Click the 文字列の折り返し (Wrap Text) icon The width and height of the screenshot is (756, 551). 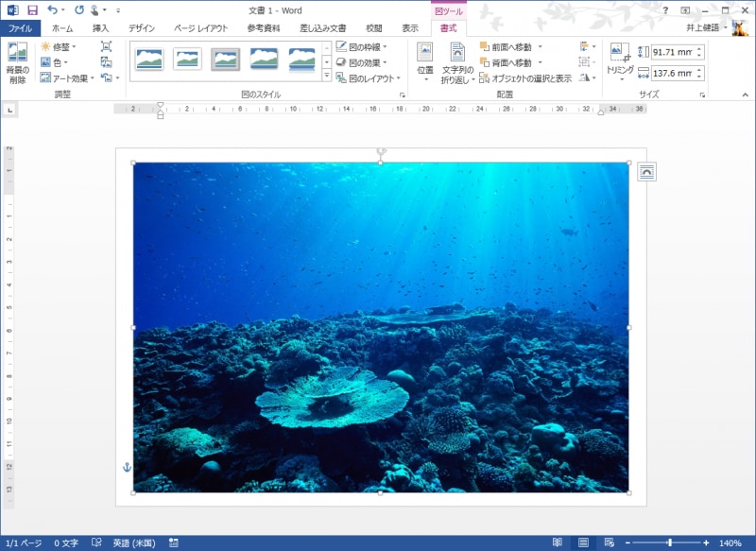pos(457,53)
